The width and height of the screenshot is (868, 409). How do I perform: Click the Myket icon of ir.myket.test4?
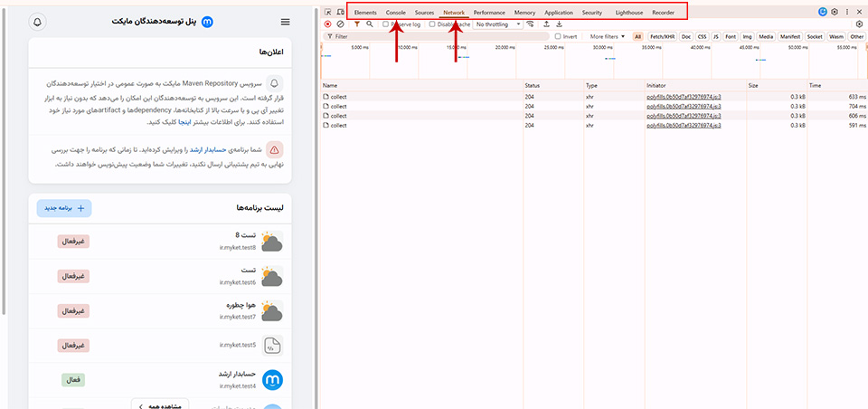click(272, 380)
